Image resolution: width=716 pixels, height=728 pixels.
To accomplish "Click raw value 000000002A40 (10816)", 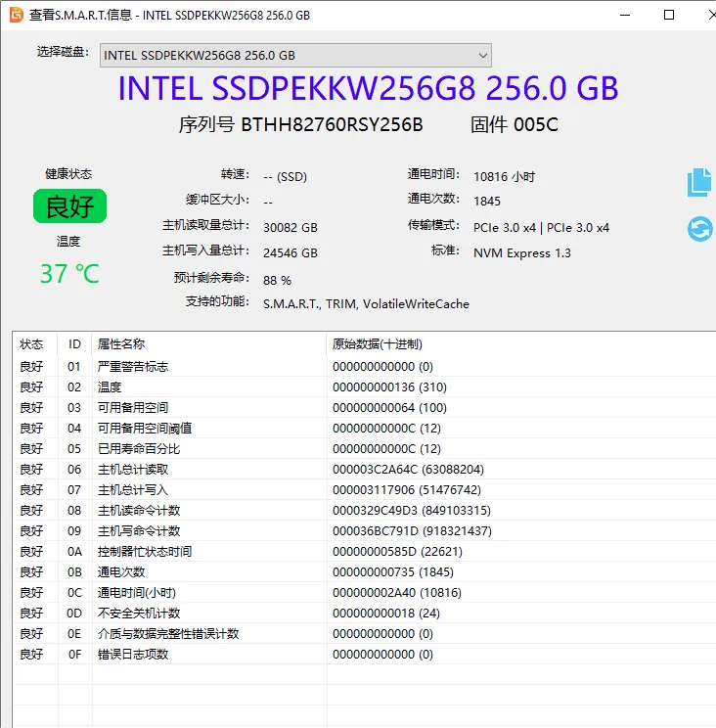I will point(397,593).
